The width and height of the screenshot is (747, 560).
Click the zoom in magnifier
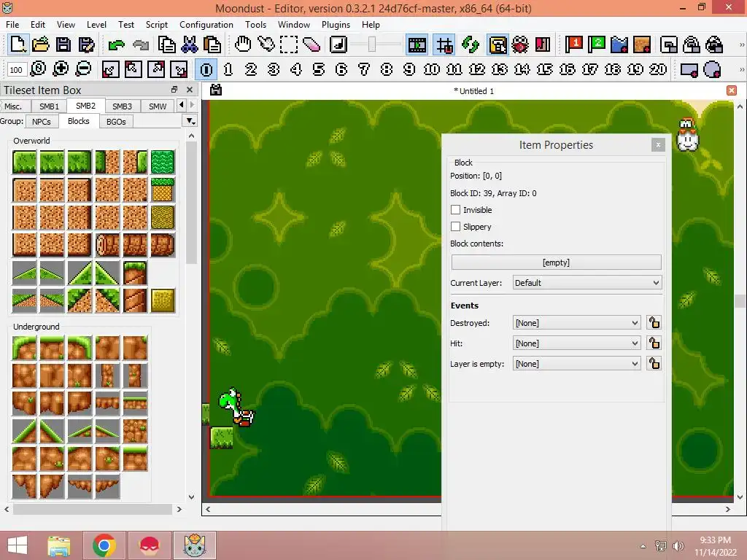coord(61,69)
